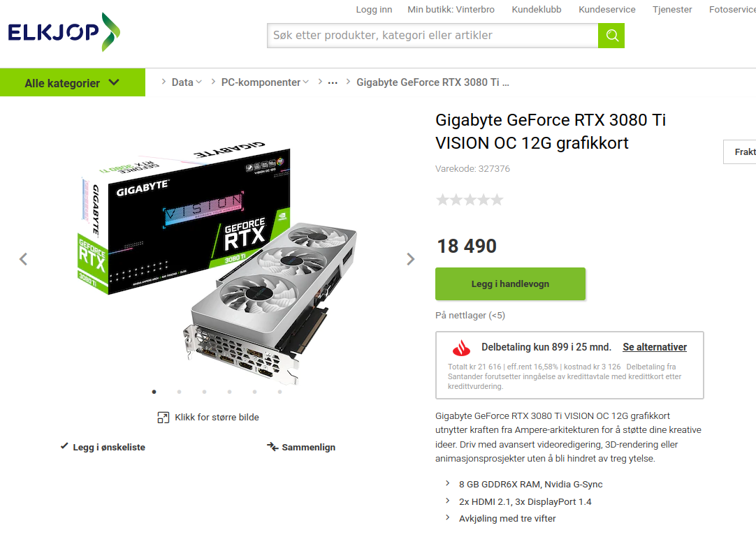This screenshot has height=537, width=756.
Task: Open the Alle kategorier dropdown
Action: tap(73, 82)
